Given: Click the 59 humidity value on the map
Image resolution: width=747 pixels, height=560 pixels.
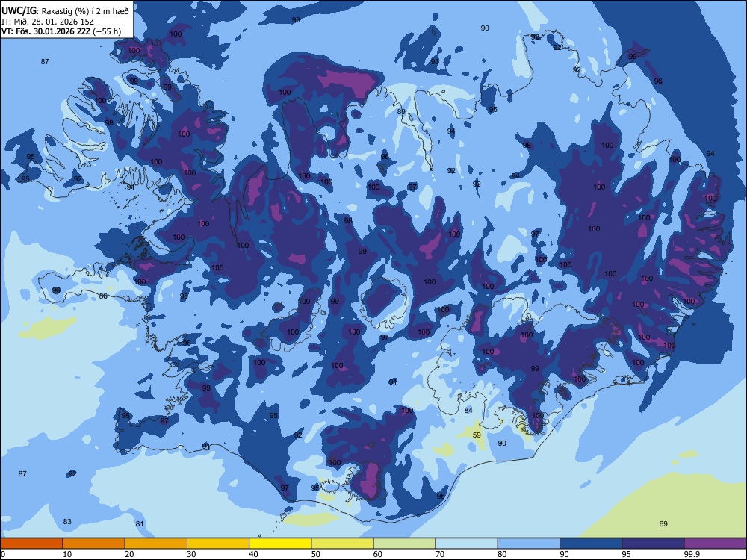Looking at the screenshot, I should coord(477,435).
